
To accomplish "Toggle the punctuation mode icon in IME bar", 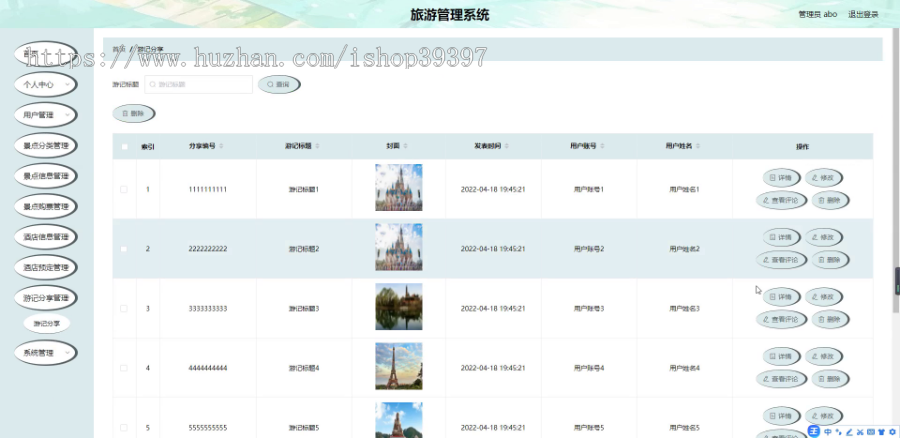I will pos(839,432).
